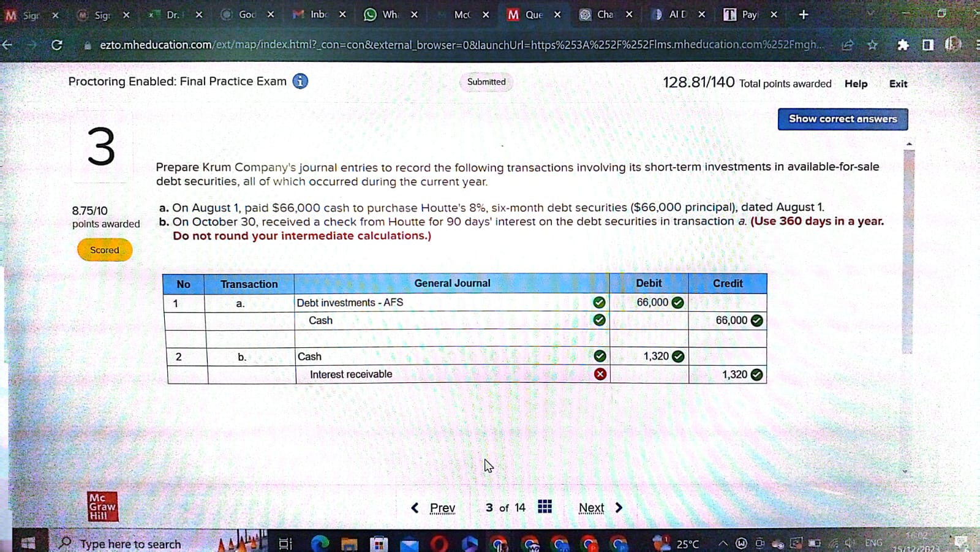Click the red X mark on Interest receivable
The image size is (980, 552).
[600, 374]
